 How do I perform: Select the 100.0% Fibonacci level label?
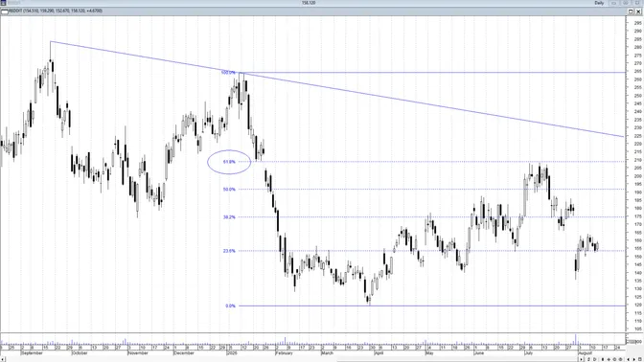coord(228,73)
